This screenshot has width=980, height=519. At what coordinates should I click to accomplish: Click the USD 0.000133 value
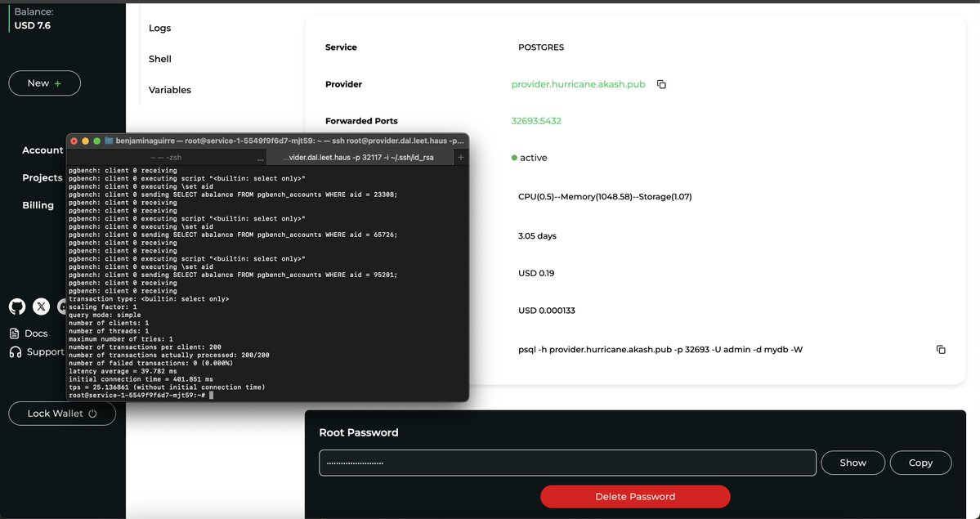coord(547,311)
